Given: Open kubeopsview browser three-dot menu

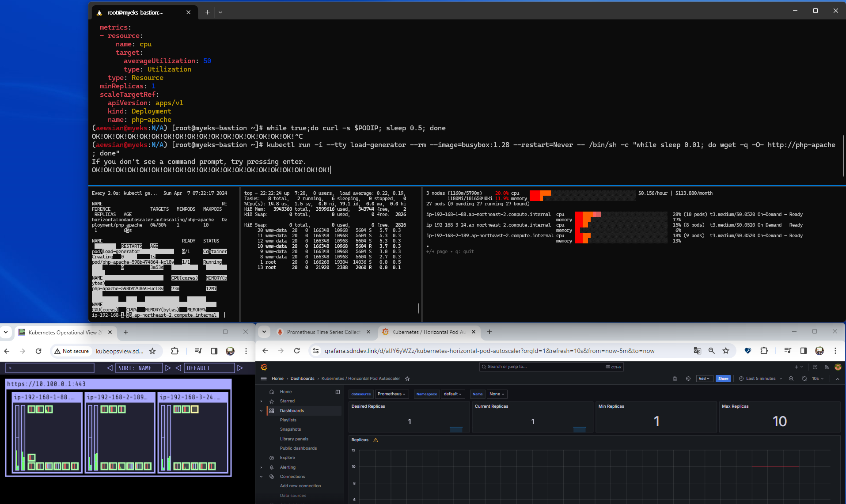Looking at the screenshot, I should (246, 351).
